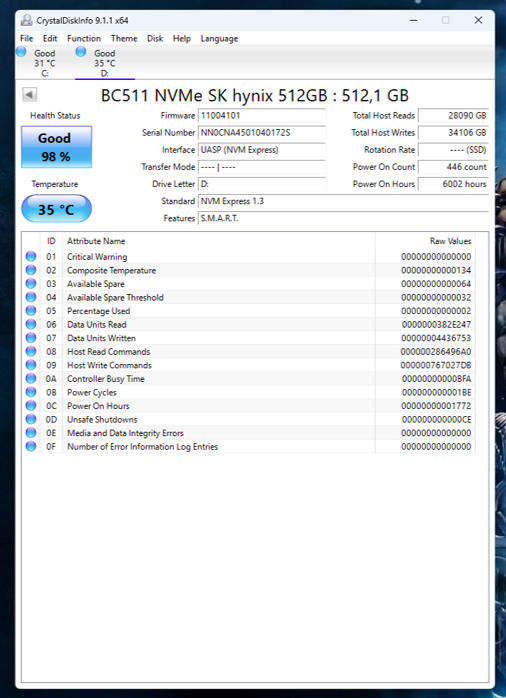Open the Edit menu
Screen dimensions: 506x698
coord(50,39)
